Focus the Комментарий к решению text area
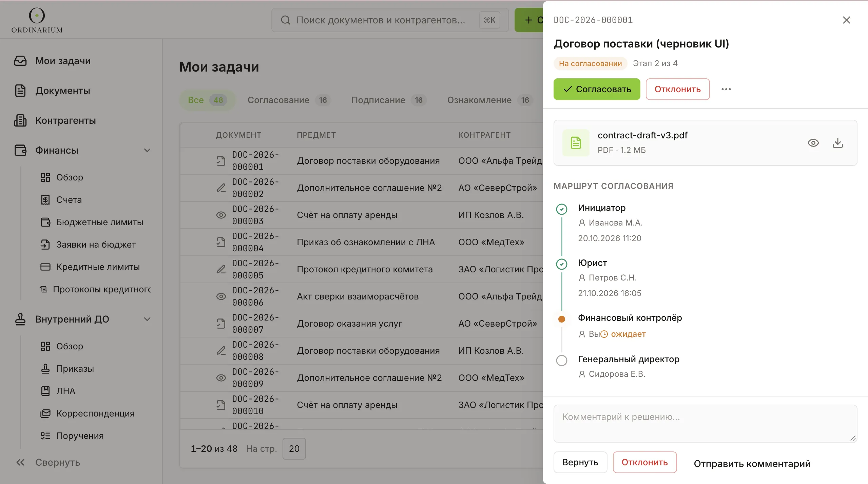Image resolution: width=868 pixels, height=484 pixels. [705, 424]
